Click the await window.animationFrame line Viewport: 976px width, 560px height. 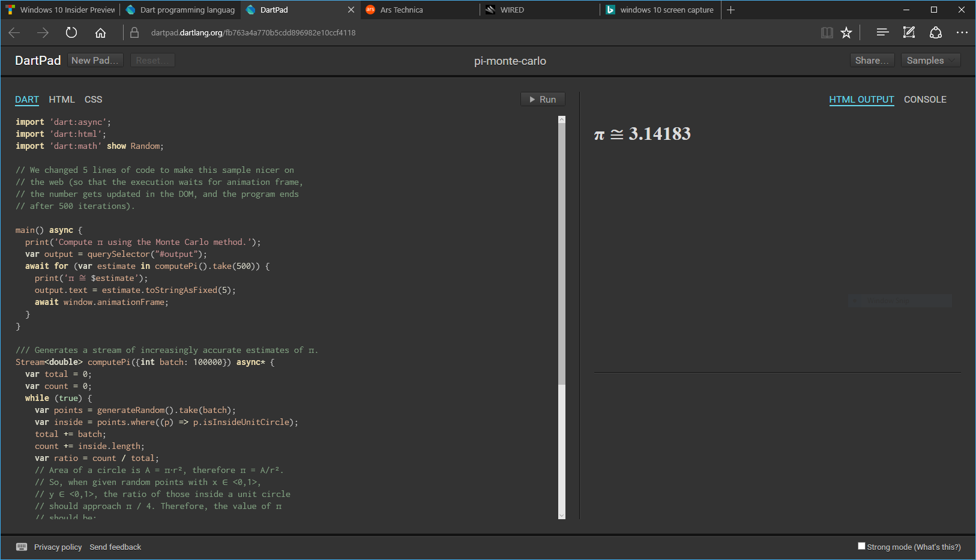(101, 302)
